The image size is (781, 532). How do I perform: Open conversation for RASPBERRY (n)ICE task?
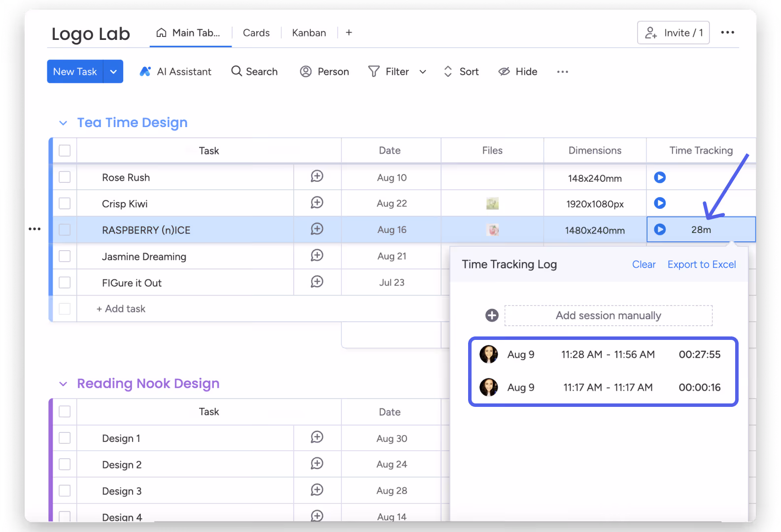pos(317,229)
